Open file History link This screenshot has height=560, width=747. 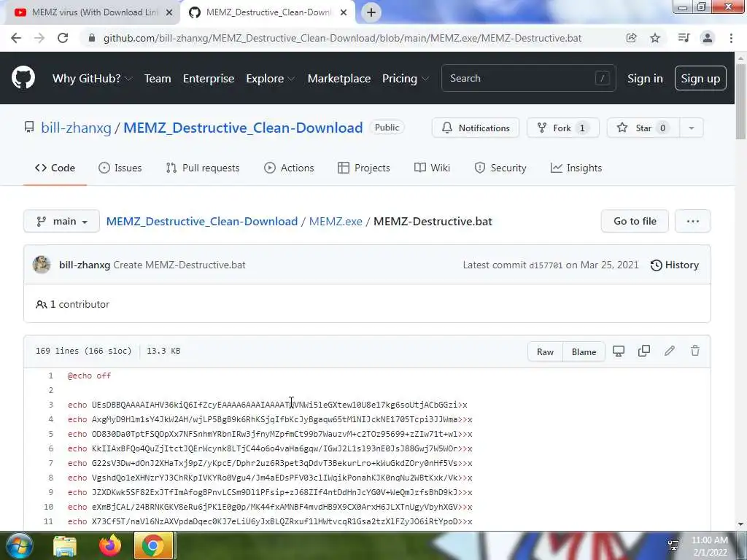[x=675, y=265]
